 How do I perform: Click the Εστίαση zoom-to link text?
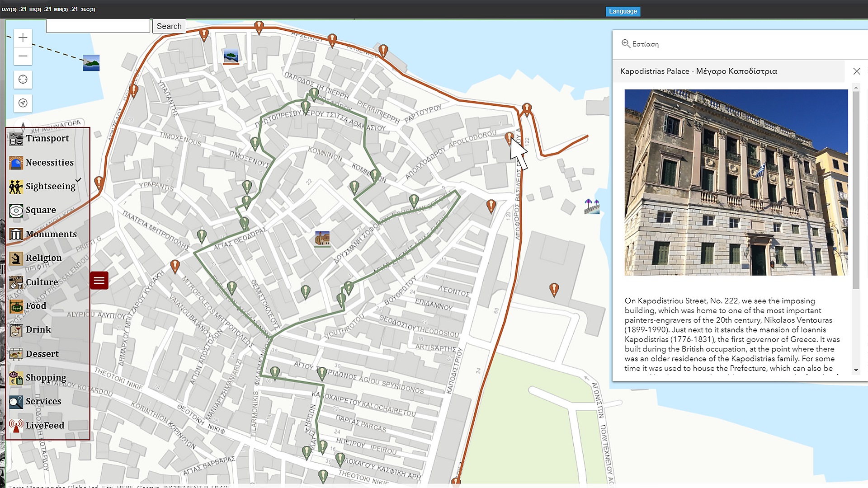point(646,44)
